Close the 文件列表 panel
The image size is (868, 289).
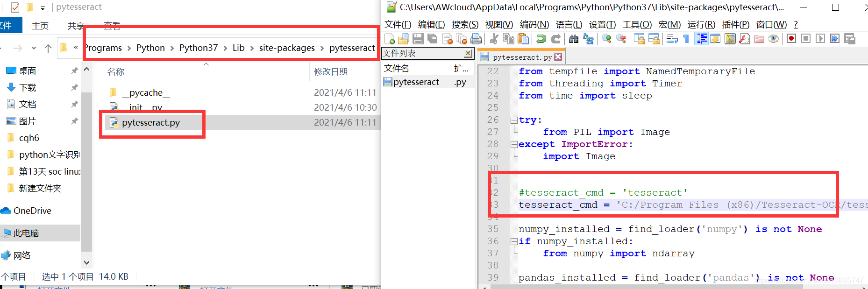[x=468, y=54]
